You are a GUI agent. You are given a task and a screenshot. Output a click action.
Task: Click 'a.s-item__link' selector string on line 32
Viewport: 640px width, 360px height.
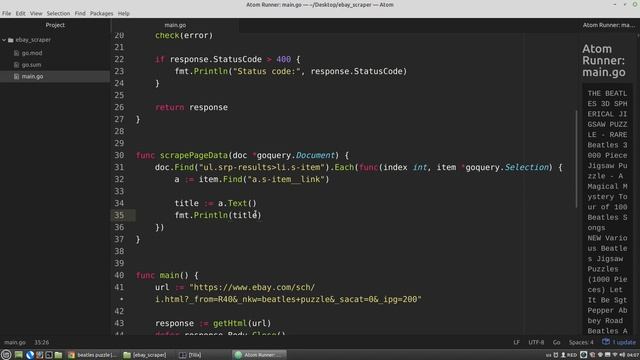coord(286,179)
